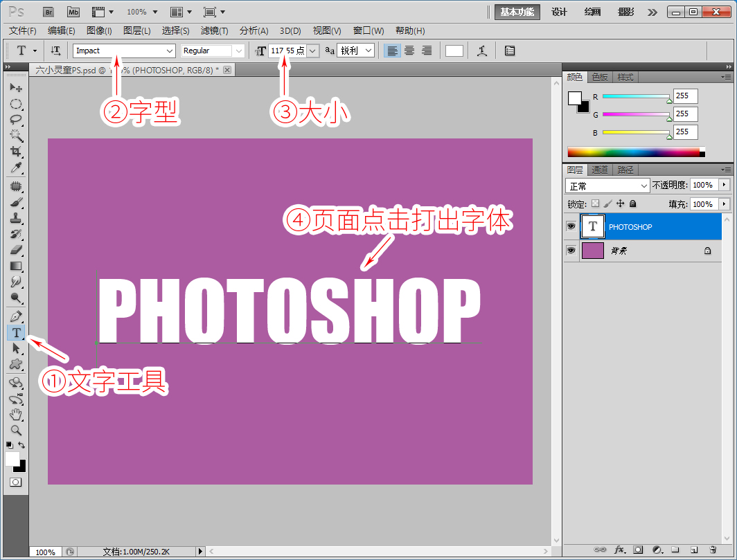Select the History Brush tool
Viewport: 737px width, 560px height.
click(x=16, y=234)
